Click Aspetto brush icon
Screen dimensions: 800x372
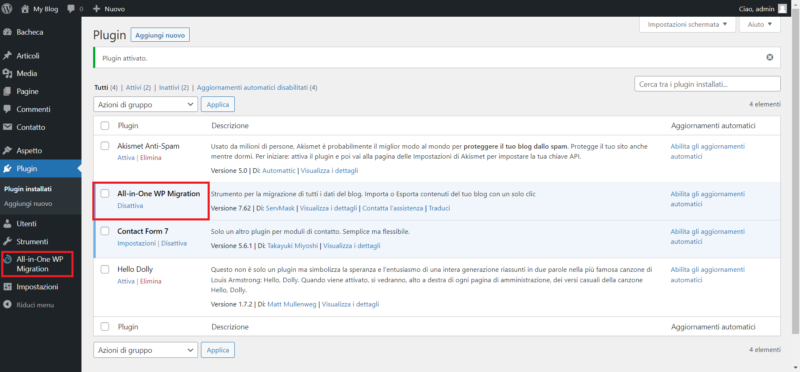pos(7,151)
